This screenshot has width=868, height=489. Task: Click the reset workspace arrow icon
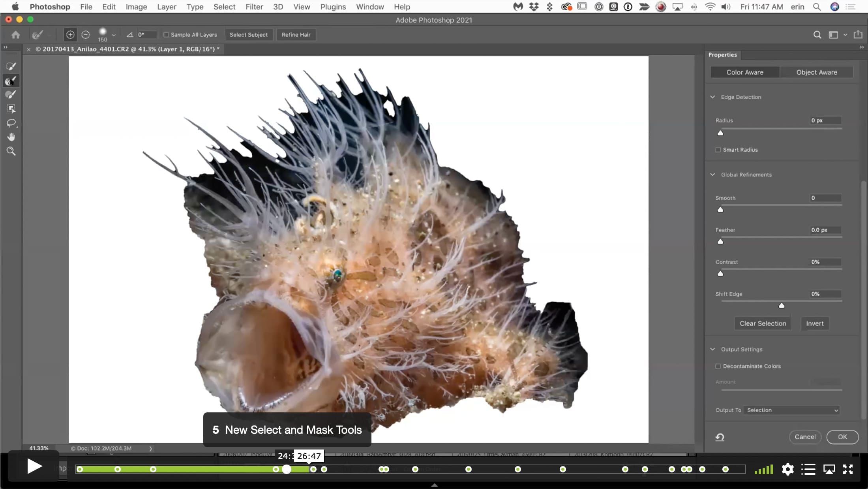tap(720, 437)
